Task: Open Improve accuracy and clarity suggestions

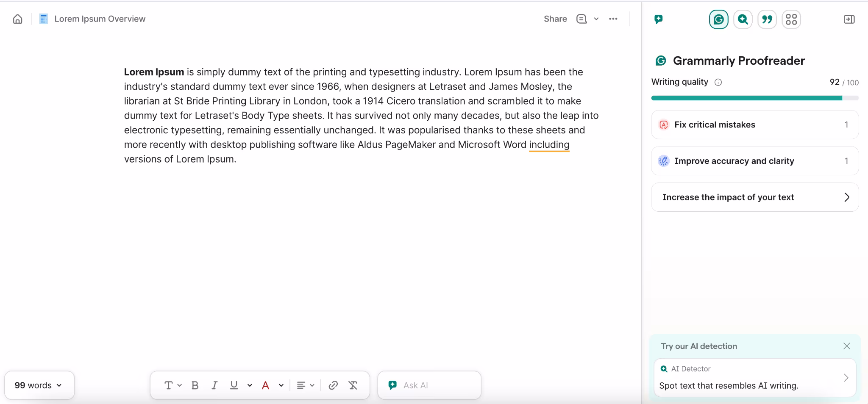Action: pos(755,161)
